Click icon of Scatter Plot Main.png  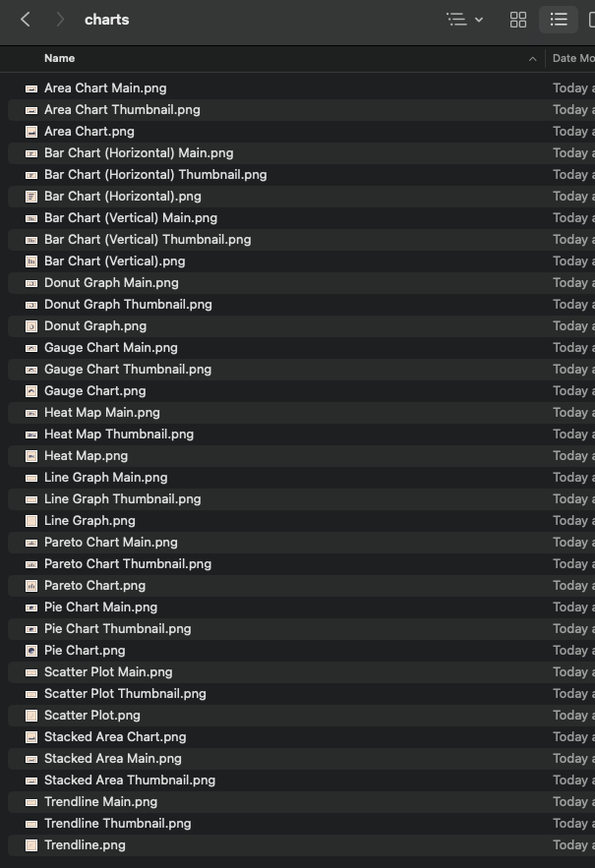(31, 672)
